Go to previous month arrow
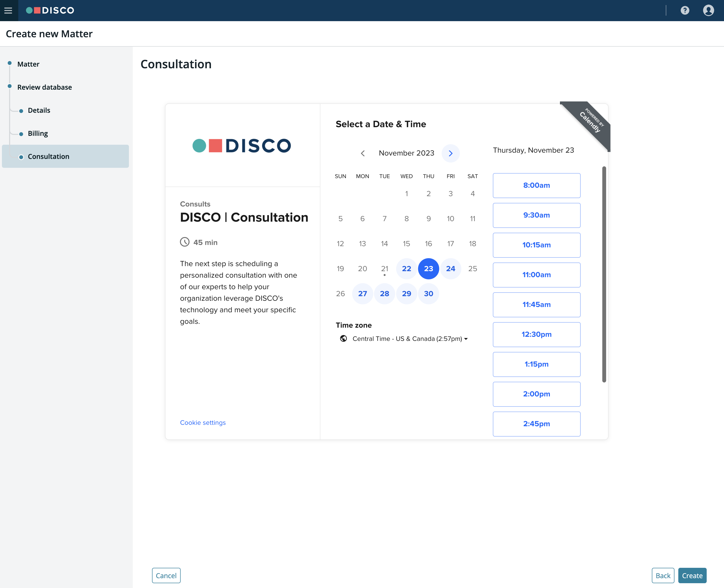 tap(363, 153)
